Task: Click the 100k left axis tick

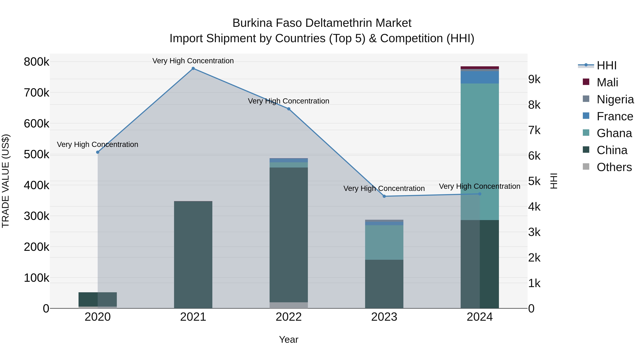Action: pyautogui.click(x=36, y=278)
